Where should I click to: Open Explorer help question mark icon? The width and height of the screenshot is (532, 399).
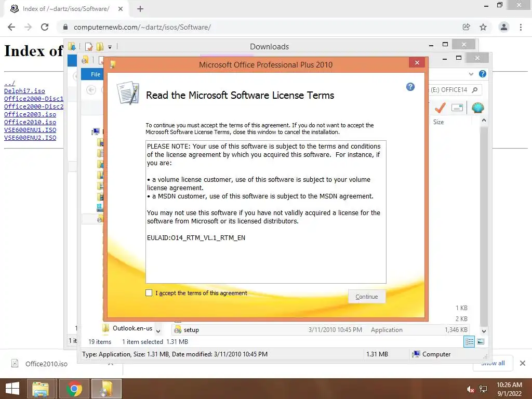click(483, 74)
